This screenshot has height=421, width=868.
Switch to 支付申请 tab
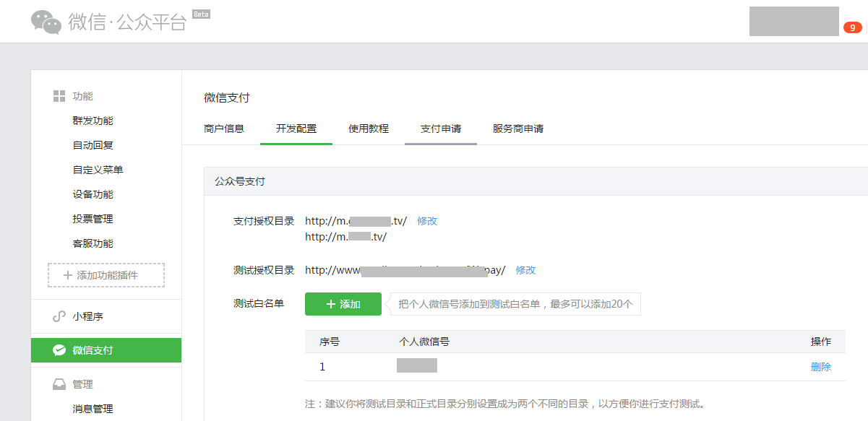point(441,129)
